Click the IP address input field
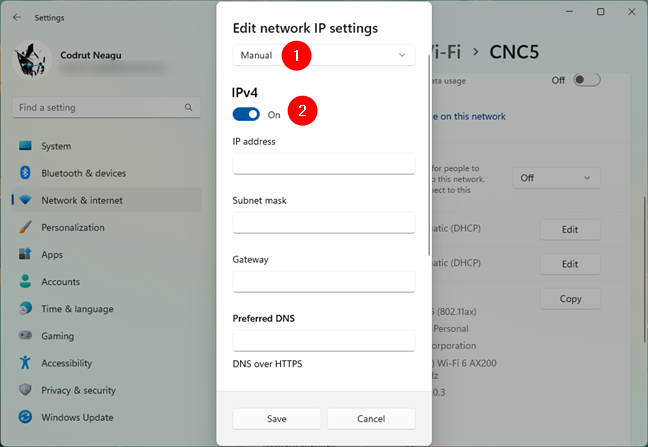This screenshot has width=648, height=447. (x=323, y=164)
